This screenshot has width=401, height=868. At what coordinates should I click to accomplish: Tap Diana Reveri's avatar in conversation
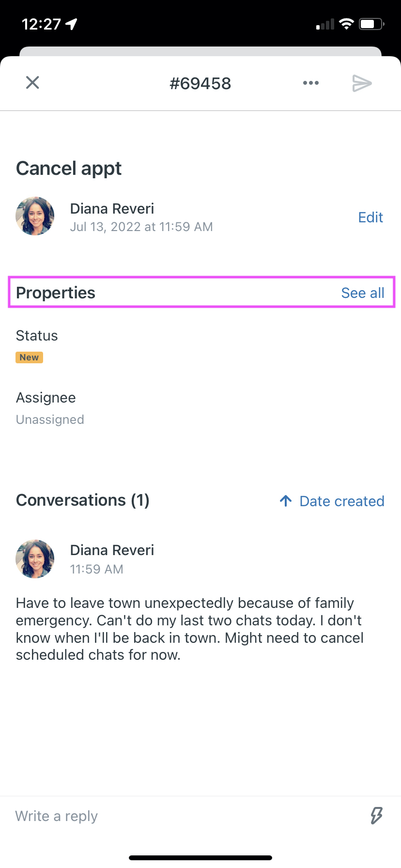tap(35, 559)
